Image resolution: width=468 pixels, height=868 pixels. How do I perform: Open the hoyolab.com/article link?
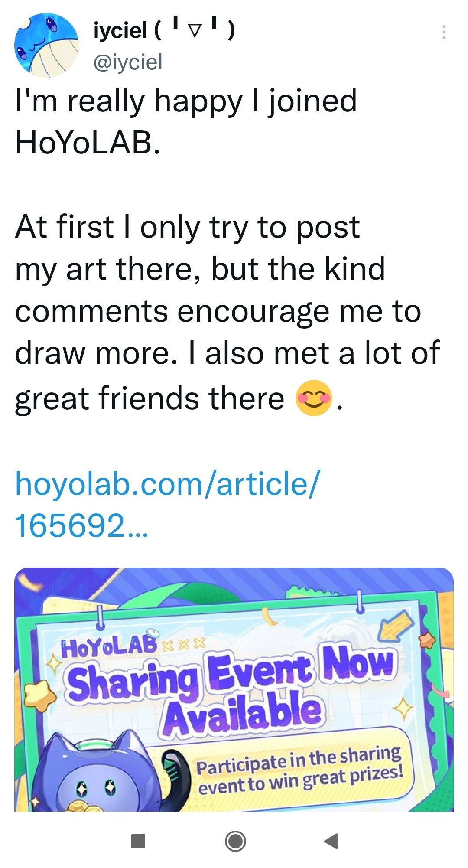pyautogui.click(x=167, y=483)
